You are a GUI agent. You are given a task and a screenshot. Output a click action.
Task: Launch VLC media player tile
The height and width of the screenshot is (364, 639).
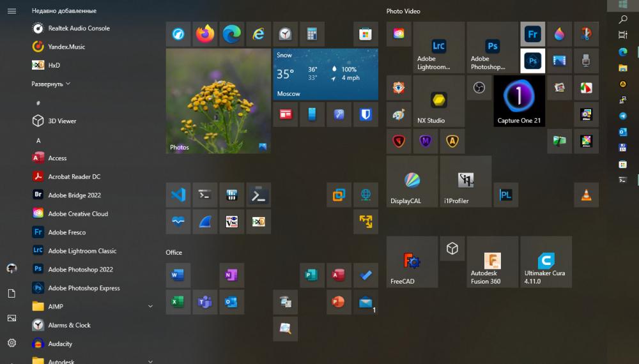coord(587,195)
